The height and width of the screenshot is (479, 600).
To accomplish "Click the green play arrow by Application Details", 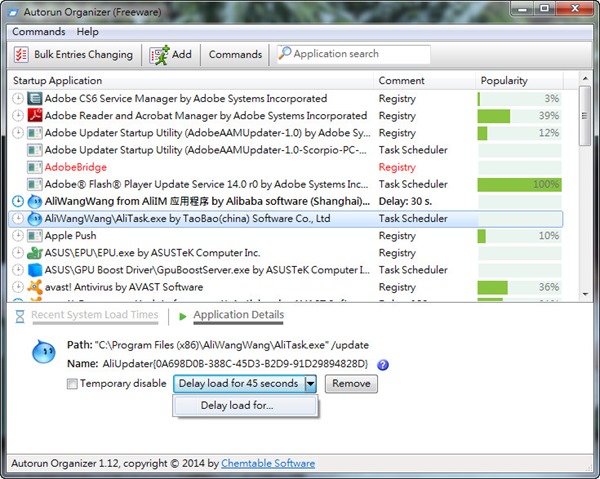I will [183, 316].
